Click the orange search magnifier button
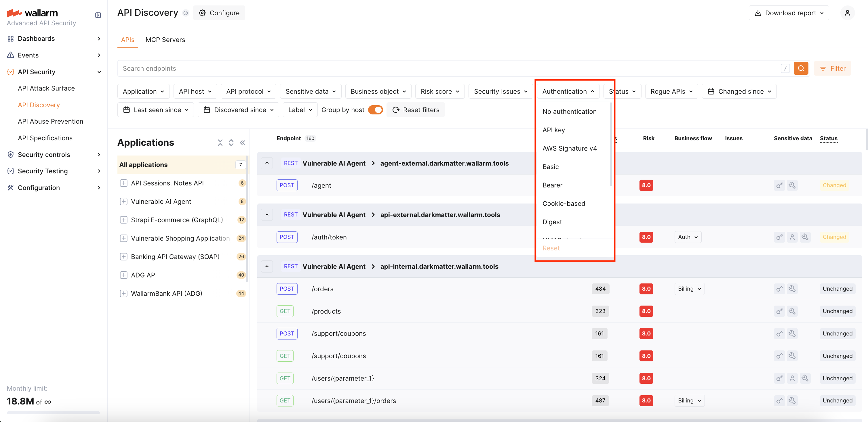 (801, 68)
